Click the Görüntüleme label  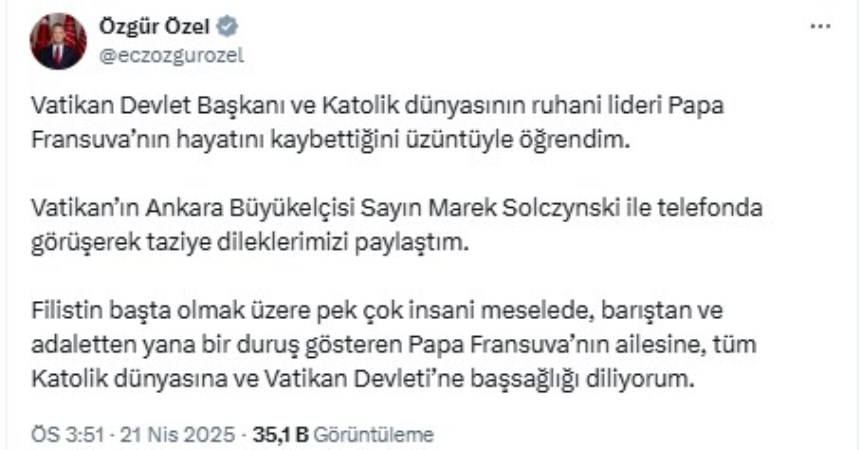374,435
